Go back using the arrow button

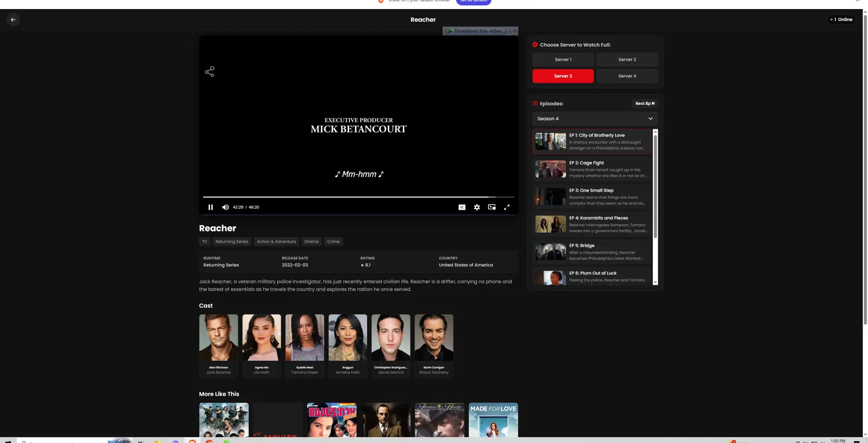[x=13, y=19]
